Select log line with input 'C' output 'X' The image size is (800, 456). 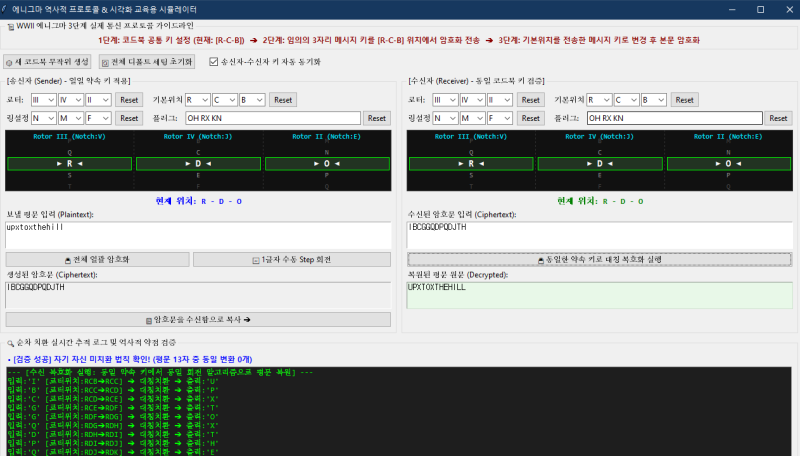point(113,399)
